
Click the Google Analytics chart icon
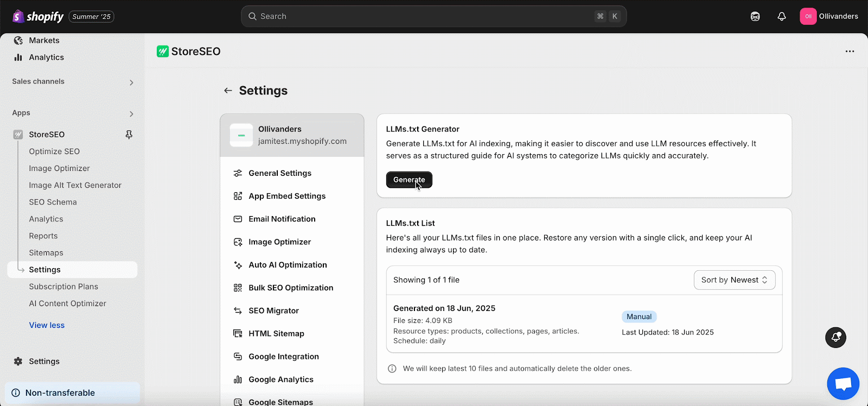238,379
